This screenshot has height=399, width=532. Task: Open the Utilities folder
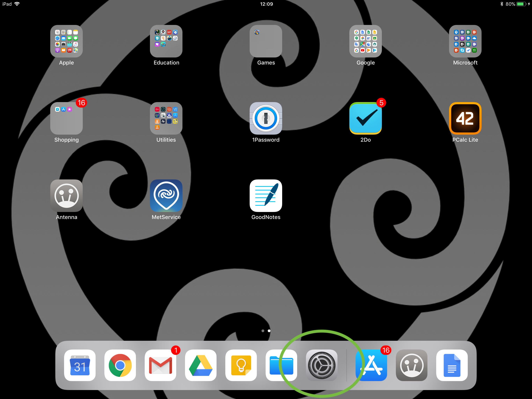pyautogui.click(x=166, y=118)
